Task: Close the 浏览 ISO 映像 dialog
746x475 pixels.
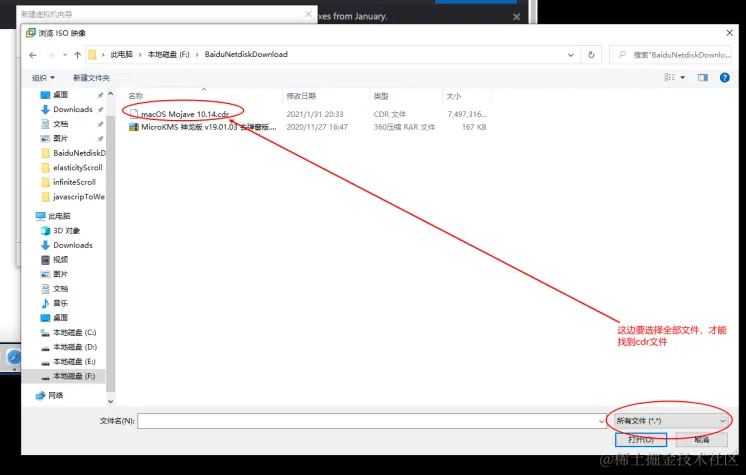Action: click(729, 33)
